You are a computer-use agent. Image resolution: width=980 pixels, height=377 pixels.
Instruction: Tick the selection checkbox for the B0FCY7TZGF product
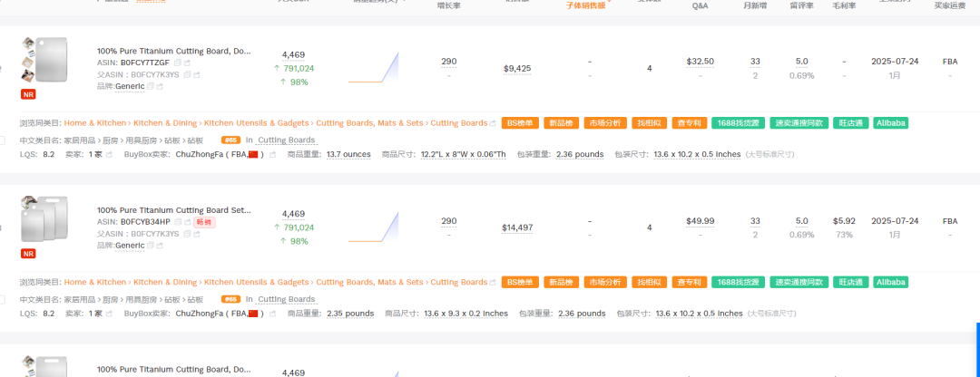click(2, 140)
